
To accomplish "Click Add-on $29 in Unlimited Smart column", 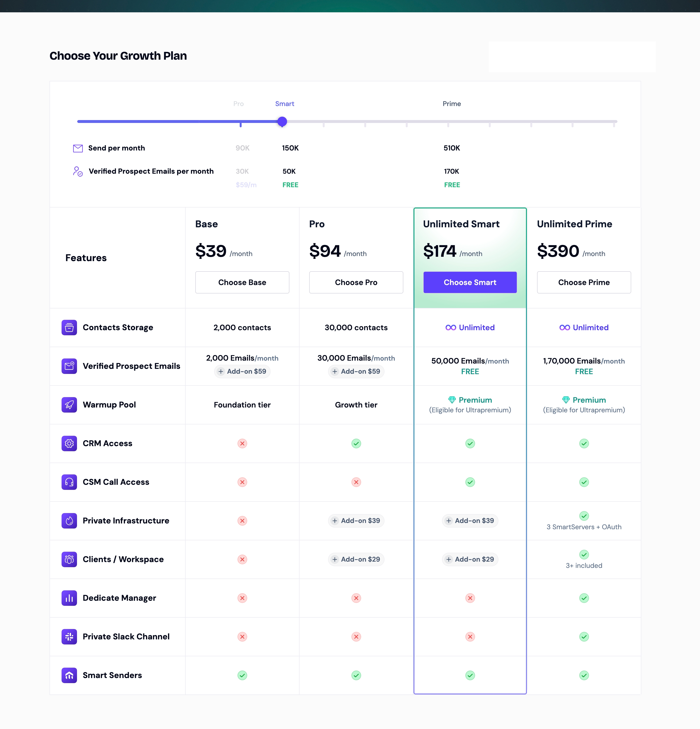I will [x=470, y=559].
